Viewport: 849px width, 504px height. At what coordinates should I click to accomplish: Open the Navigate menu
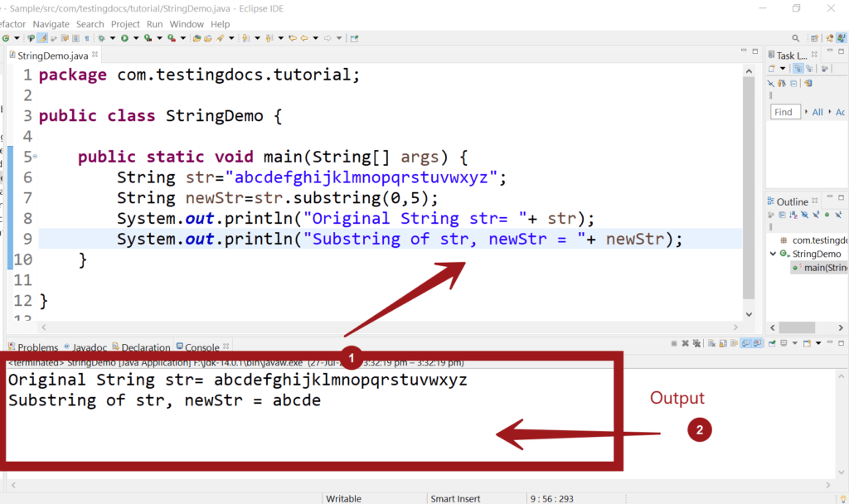point(51,24)
